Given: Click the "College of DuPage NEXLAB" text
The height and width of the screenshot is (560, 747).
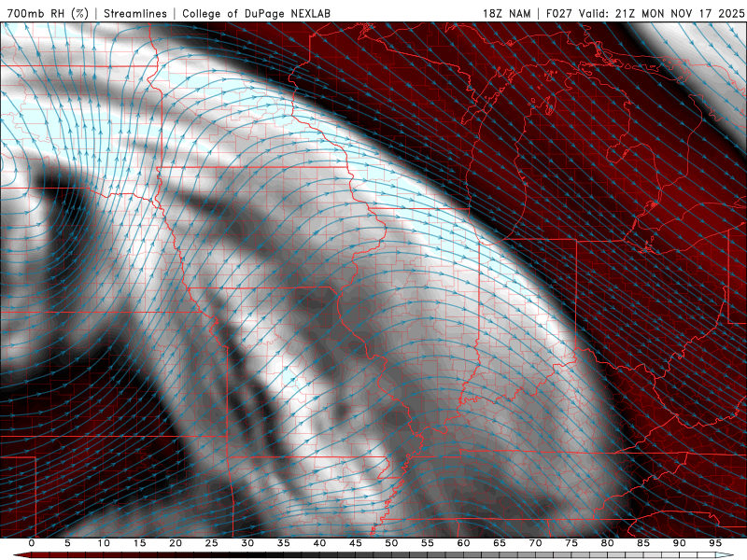Looking at the screenshot, I should pyautogui.click(x=256, y=13).
